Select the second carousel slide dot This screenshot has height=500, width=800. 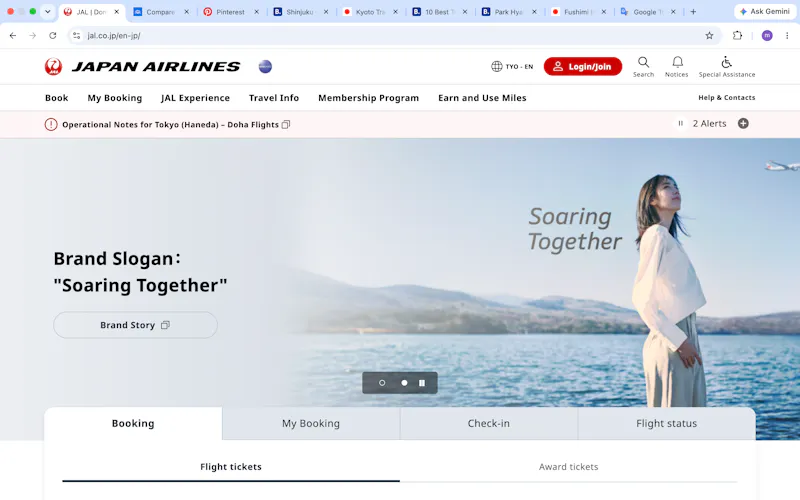click(x=404, y=383)
